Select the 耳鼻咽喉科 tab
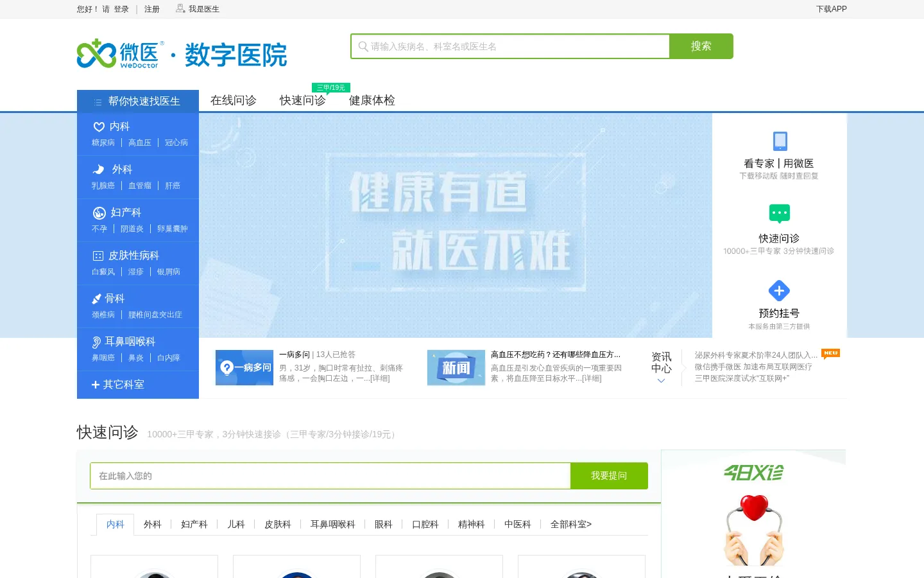 pos(333,524)
